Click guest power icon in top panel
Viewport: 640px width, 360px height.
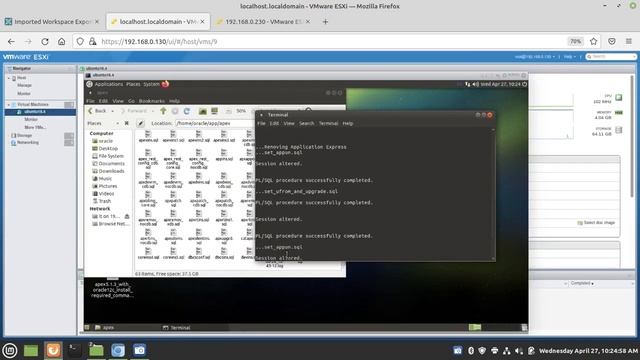524,84
